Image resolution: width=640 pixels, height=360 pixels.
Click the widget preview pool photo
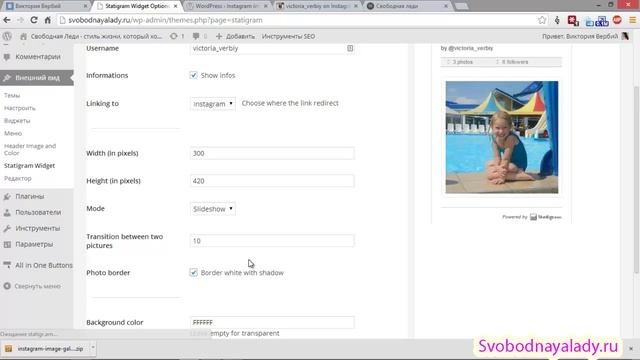coord(502,137)
